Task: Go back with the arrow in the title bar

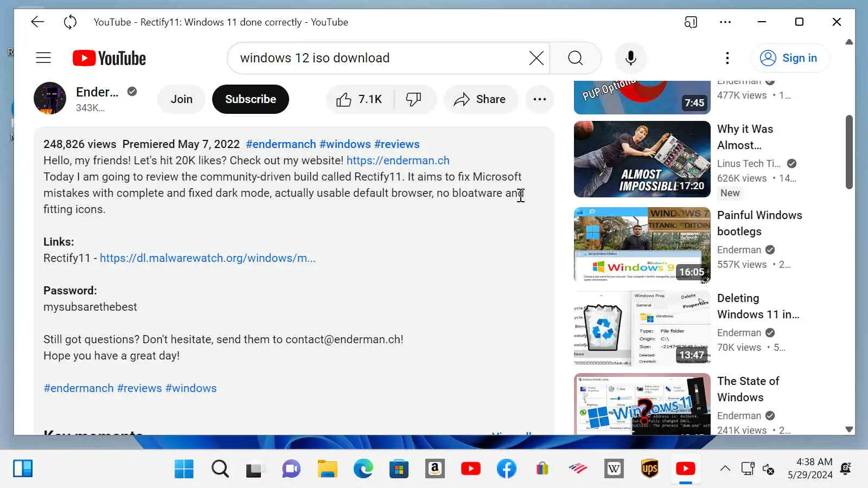Action: tap(37, 22)
